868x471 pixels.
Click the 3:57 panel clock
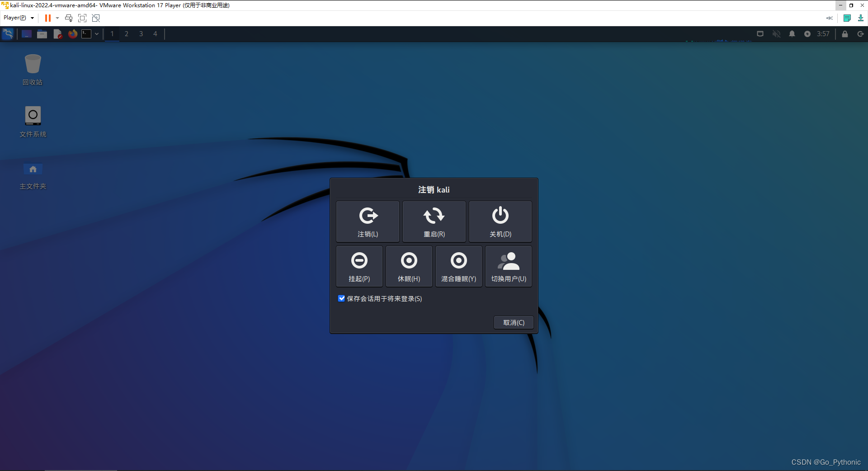[x=823, y=34]
